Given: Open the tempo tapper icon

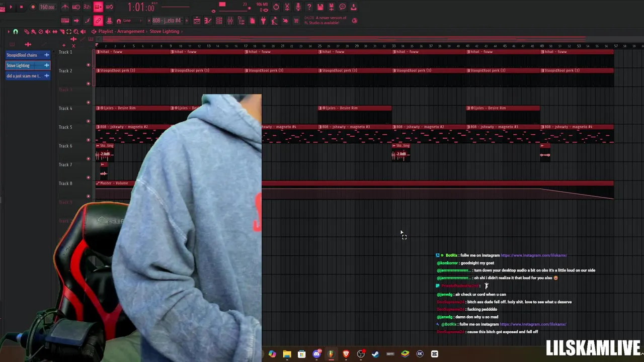Looking at the screenshot, I should pos(274,21).
